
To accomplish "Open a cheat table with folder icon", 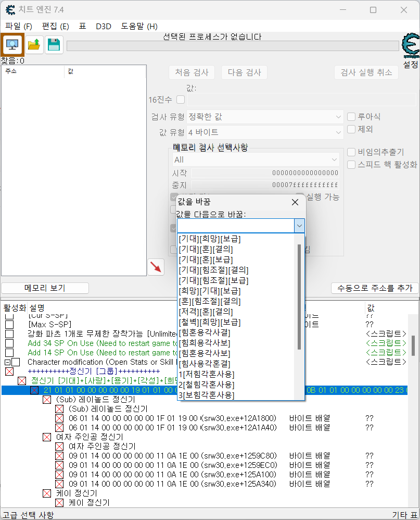I will coord(34,45).
